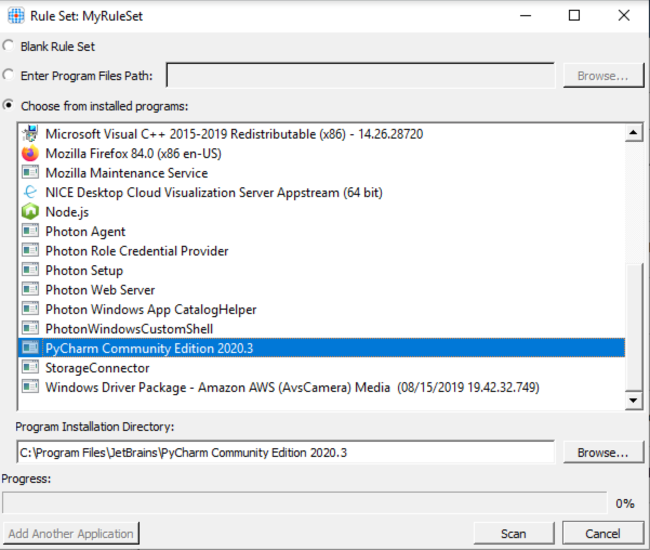
Task: Click the PhotonWindowsCustomShell program icon
Action: (x=30, y=328)
